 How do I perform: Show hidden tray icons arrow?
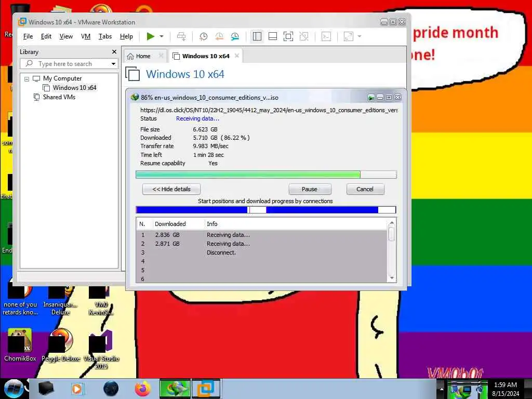(x=442, y=389)
